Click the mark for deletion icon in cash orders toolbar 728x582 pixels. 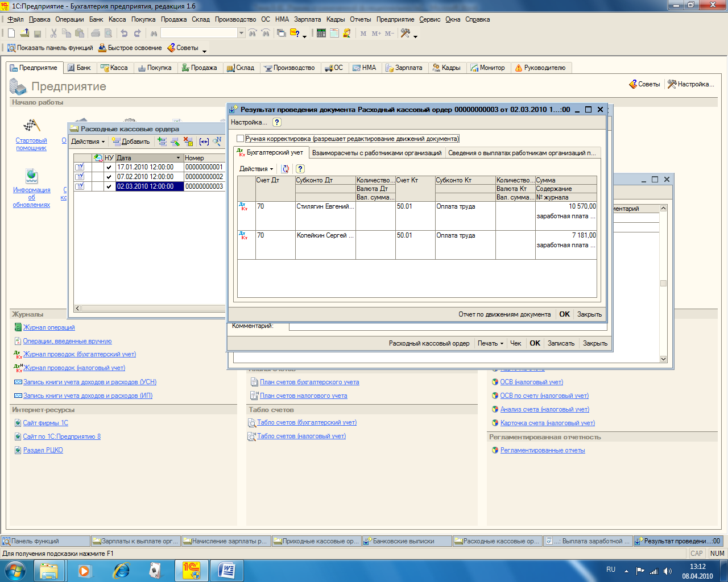(x=188, y=142)
